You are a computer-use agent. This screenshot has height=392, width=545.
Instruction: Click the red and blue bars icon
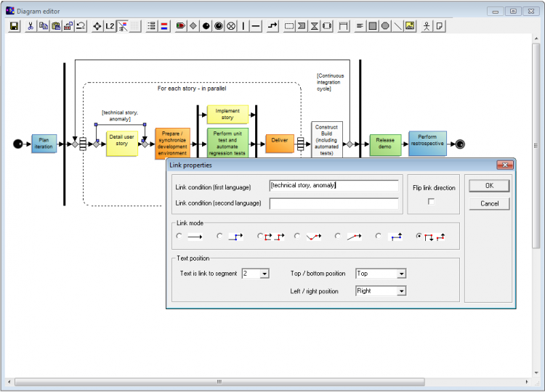pyautogui.click(x=164, y=26)
